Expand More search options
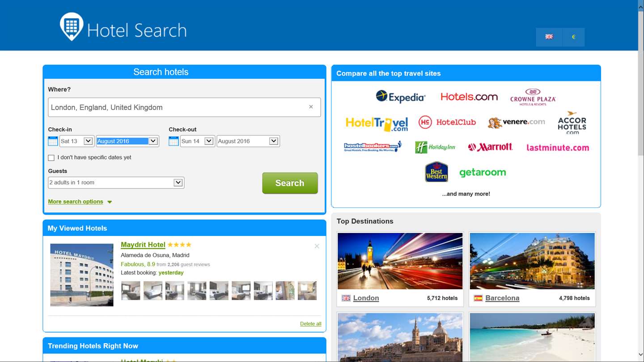The width and height of the screenshot is (644, 362). (x=80, y=202)
